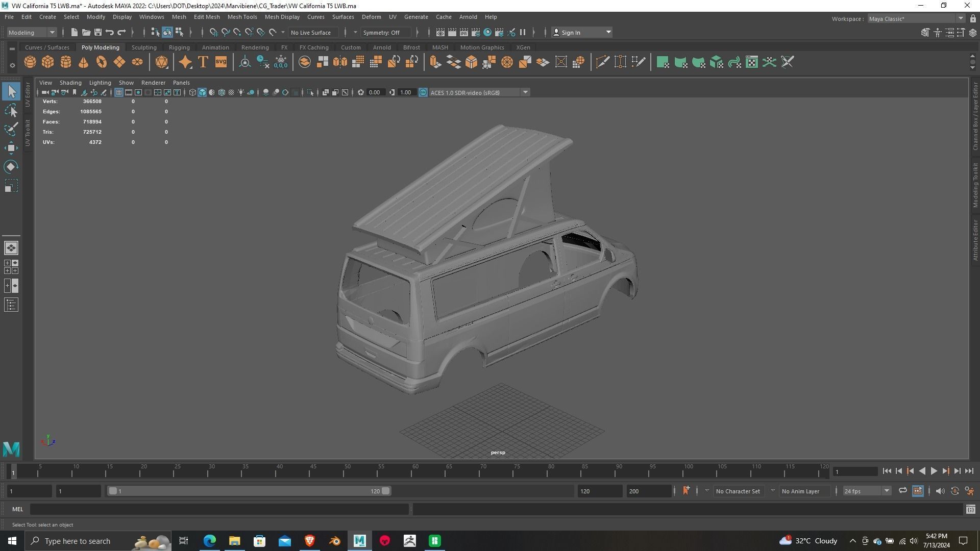Open the Sign In dropdown
The image size is (980, 551).
(x=582, y=32)
